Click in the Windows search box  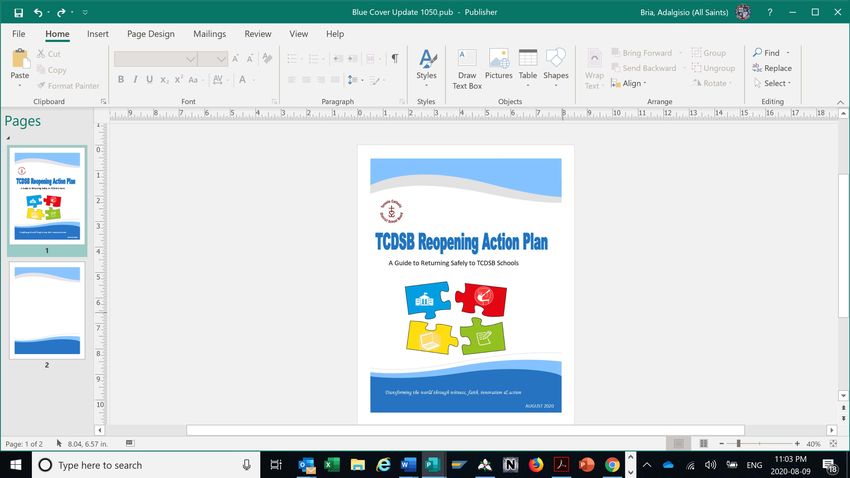pyautogui.click(x=144, y=464)
